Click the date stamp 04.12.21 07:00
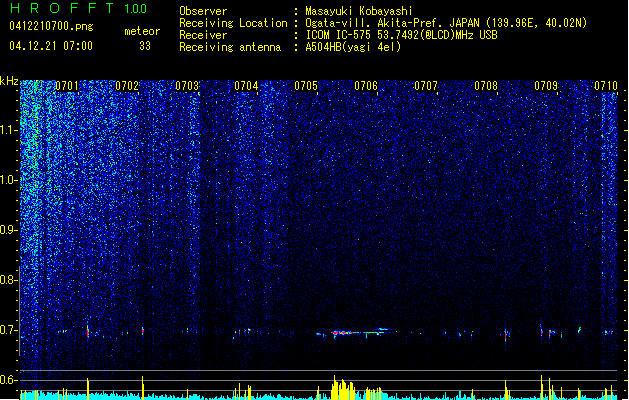Screen dimensions: 629x400 51,46
